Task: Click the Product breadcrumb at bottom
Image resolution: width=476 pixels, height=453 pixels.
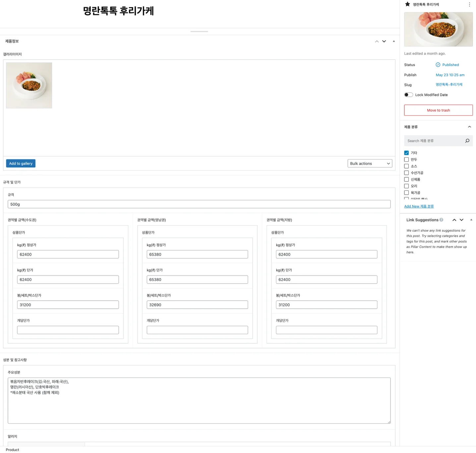Action: [x=13, y=450]
